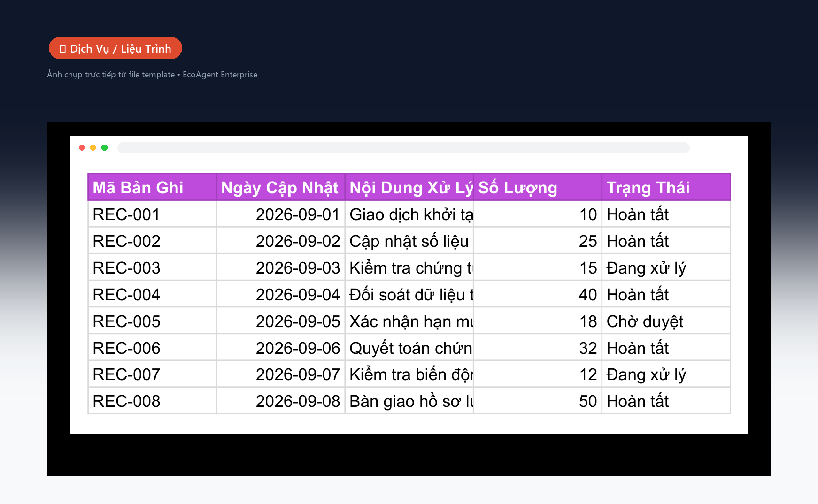Select the Nội Dung Xử Lý column header

(409, 187)
